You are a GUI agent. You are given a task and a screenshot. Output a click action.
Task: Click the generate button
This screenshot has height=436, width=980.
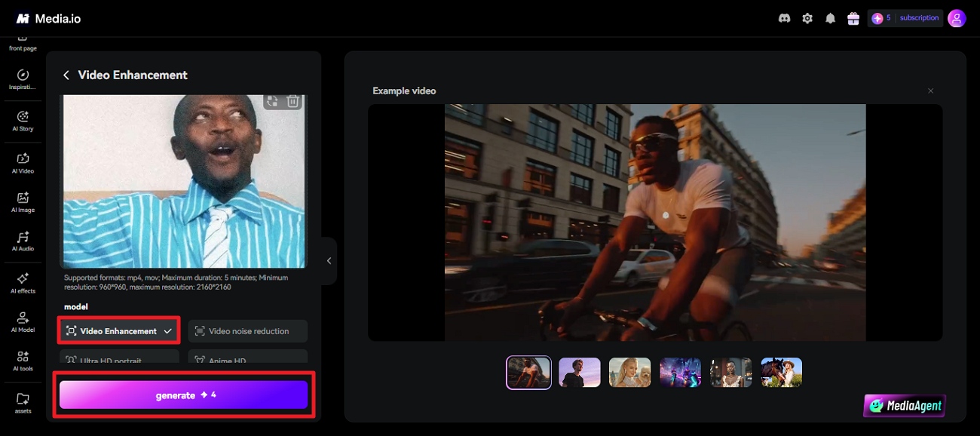[184, 395]
